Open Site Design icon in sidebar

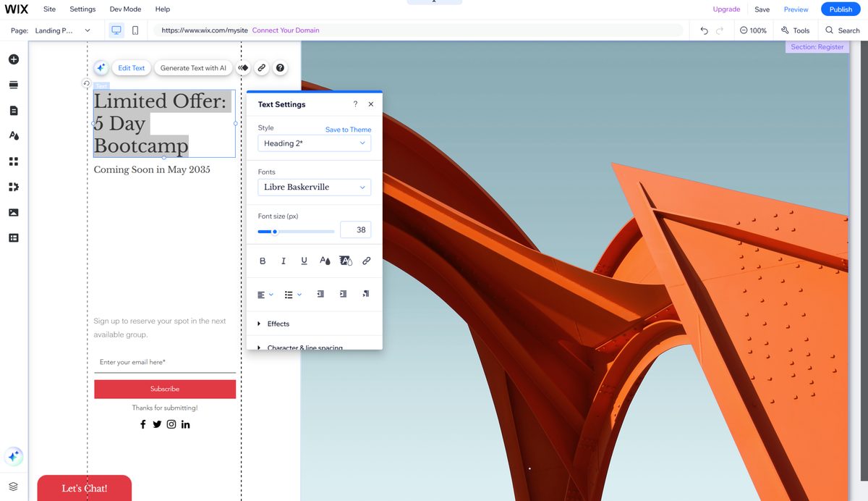click(13, 135)
